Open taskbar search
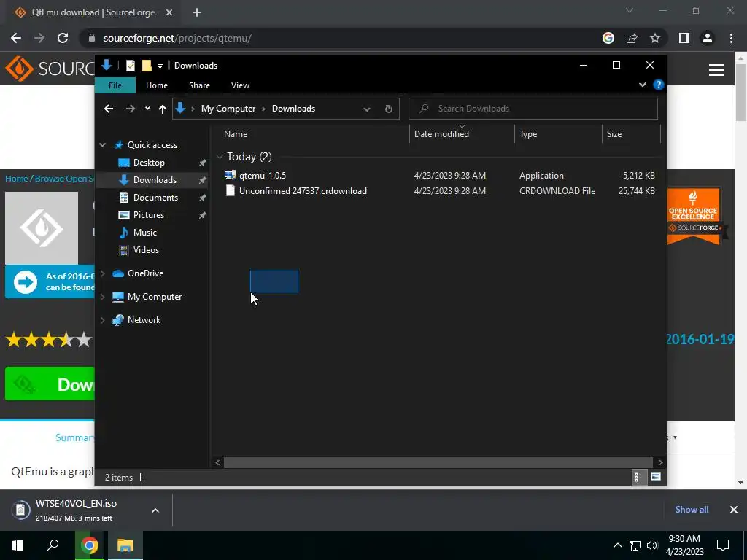Image resolution: width=747 pixels, height=560 pixels. (x=53, y=545)
